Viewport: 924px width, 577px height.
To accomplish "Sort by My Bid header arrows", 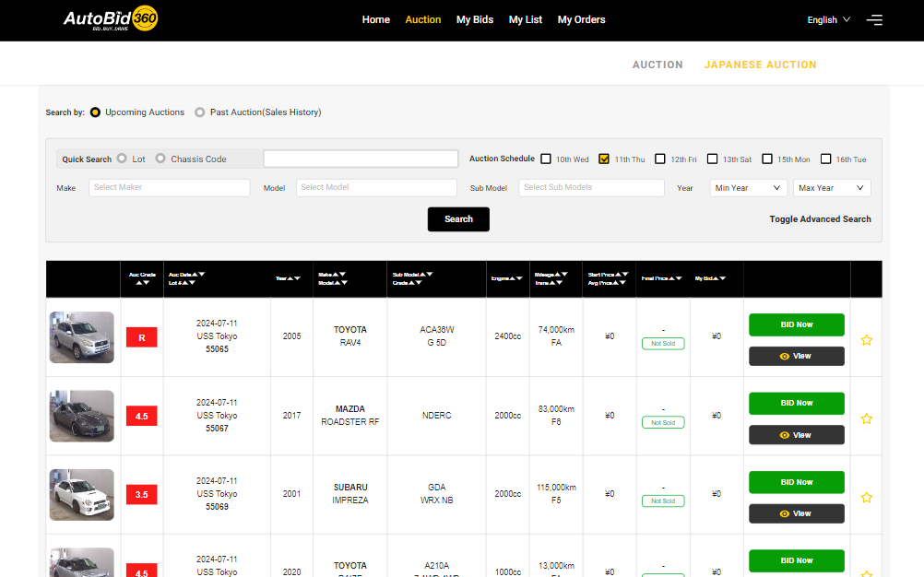I will click(719, 278).
